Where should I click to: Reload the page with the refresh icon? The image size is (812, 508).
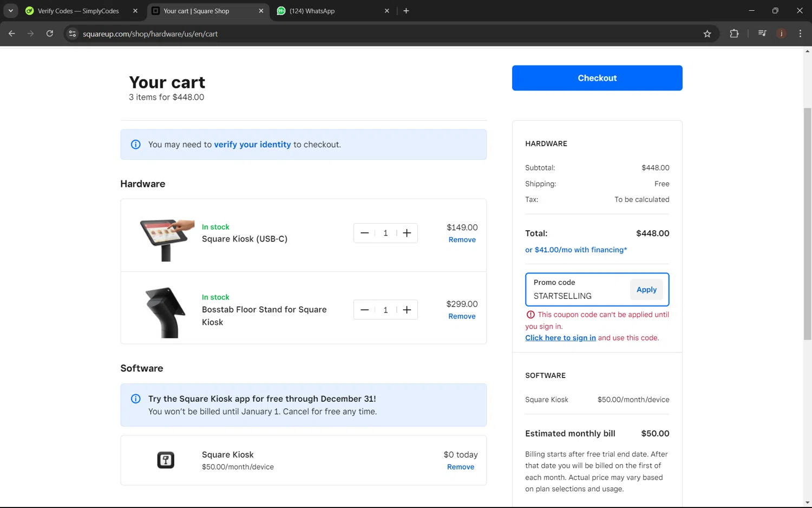click(49, 34)
